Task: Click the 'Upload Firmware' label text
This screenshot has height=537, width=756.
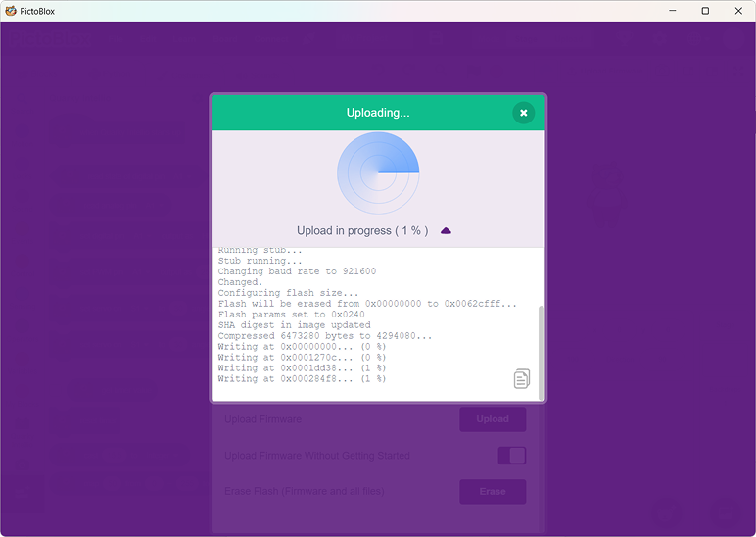Action: tap(262, 419)
